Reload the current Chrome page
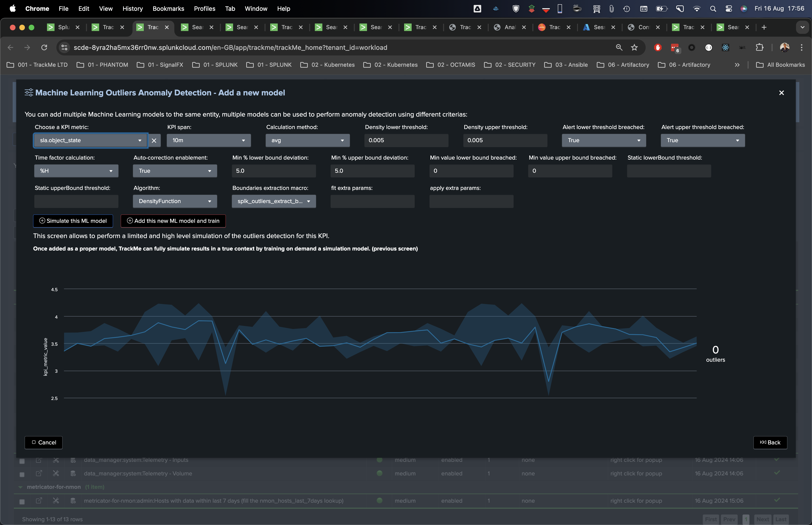Image resolution: width=812 pixels, height=525 pixels. [44, 47]
